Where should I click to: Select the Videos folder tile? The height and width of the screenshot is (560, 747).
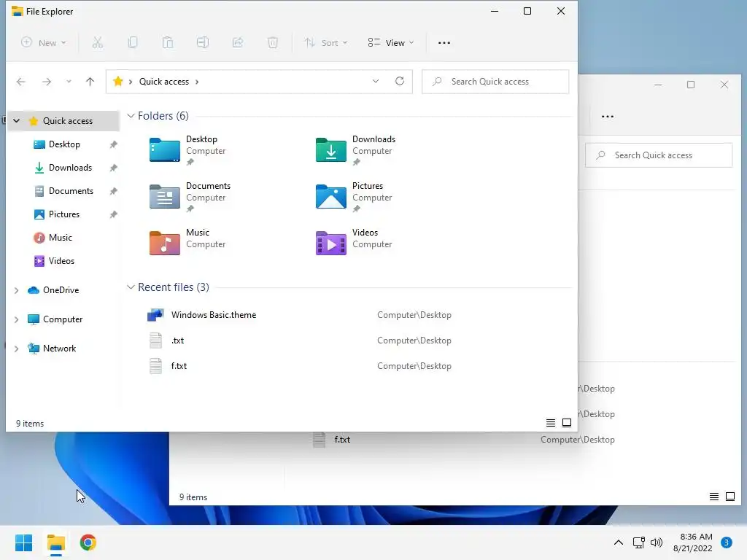[x=355, y=242]
